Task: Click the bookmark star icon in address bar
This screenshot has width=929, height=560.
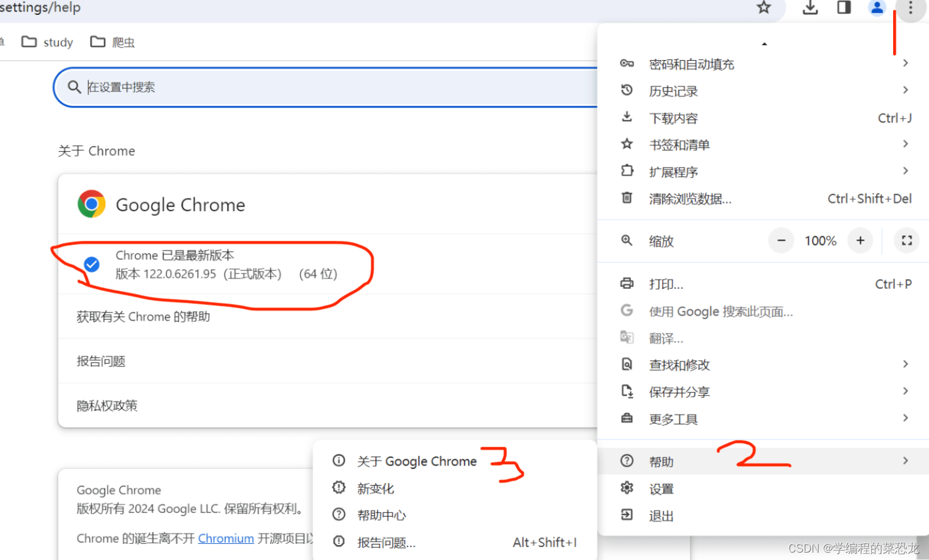Action: (x=764, y=7)
